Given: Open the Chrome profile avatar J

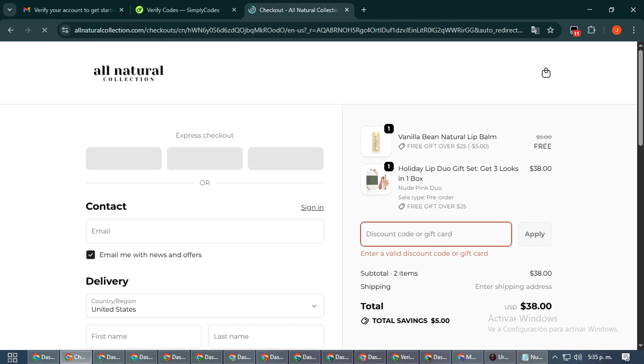Looking at the screenshot, I should coord(617,30).
